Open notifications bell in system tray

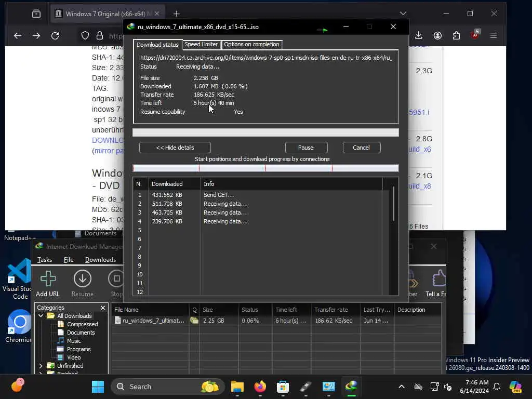pyautogui.click(x=497, y=387)
